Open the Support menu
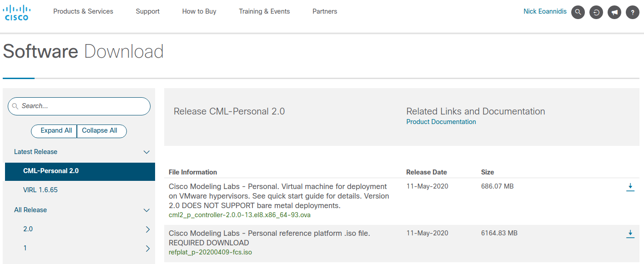644x264 pixels. 147,11
